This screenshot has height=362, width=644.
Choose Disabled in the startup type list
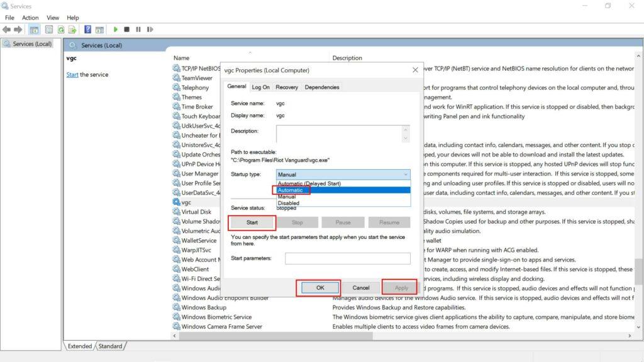point(343,203)
